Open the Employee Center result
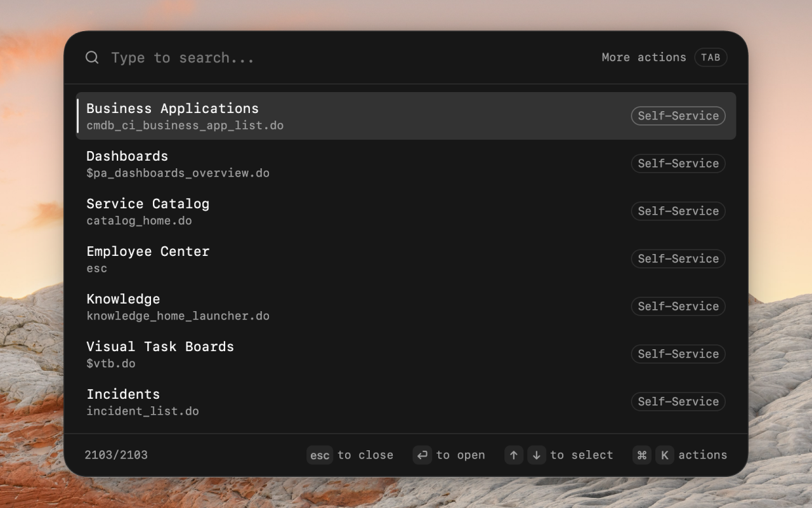This screenshot has height=508, width=812. point(406,258)
